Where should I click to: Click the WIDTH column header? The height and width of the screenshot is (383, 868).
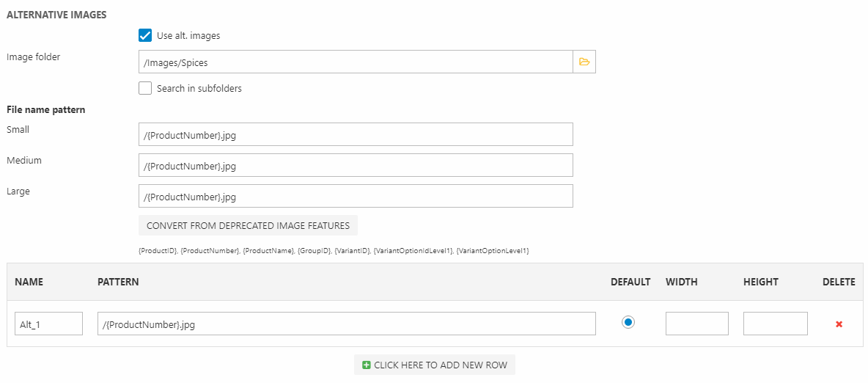(x=681, y=282)
